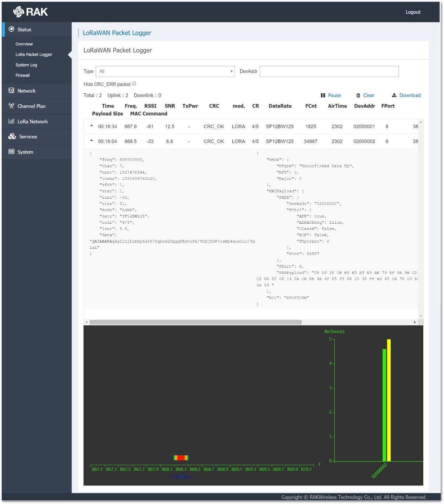
Task: Open the Firewall page
Action: (x=23, y=76)
